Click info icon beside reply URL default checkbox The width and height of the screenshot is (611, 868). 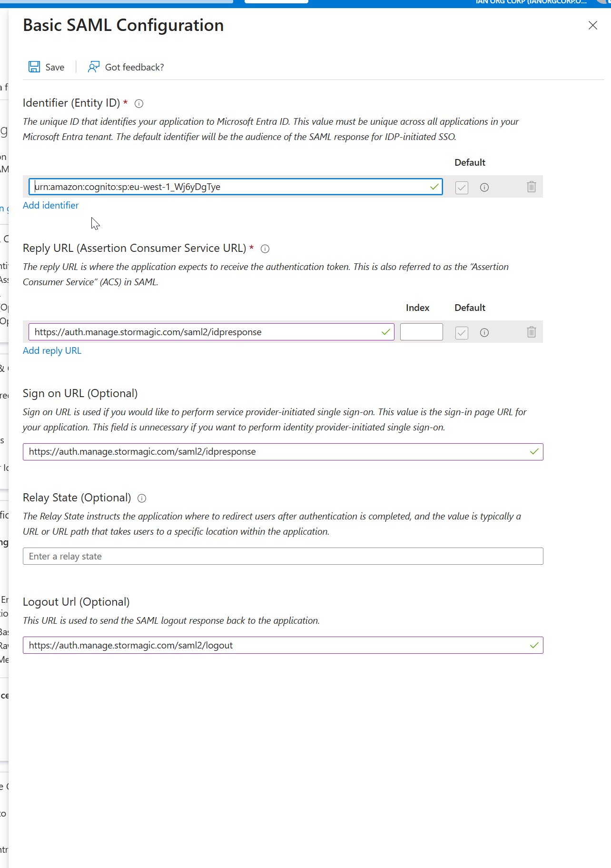(x=484, y=332)
